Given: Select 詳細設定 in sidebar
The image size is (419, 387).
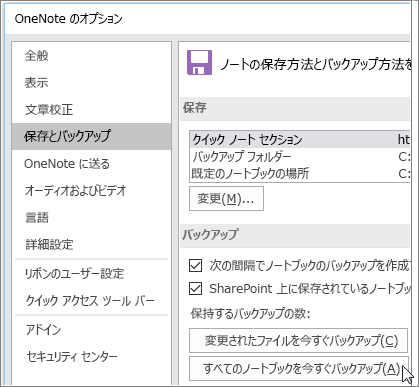Looking at the screenshot, I should [49, 245].
